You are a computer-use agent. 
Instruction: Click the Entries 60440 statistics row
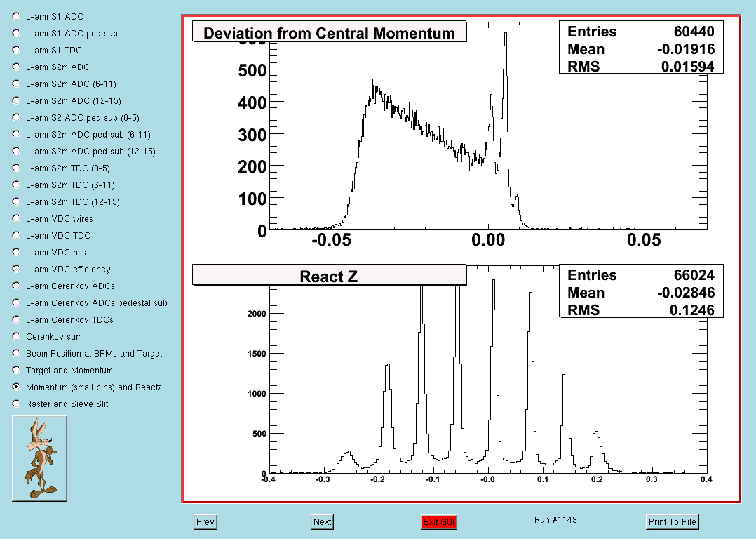641,32
